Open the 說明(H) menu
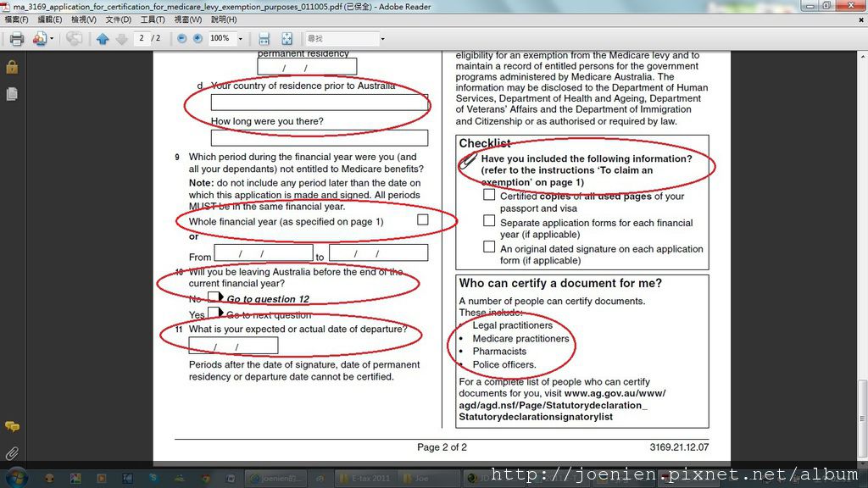 click(x=224, y=19)
